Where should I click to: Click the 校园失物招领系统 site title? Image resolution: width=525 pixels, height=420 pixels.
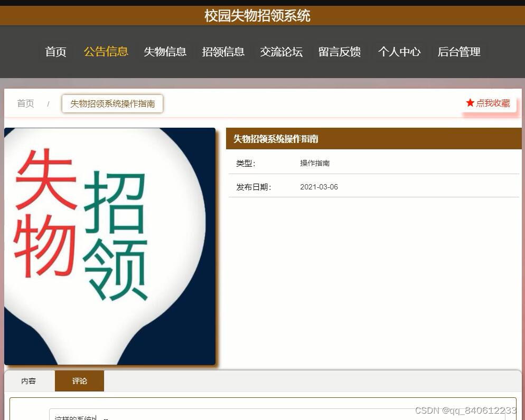coord(258,16)
